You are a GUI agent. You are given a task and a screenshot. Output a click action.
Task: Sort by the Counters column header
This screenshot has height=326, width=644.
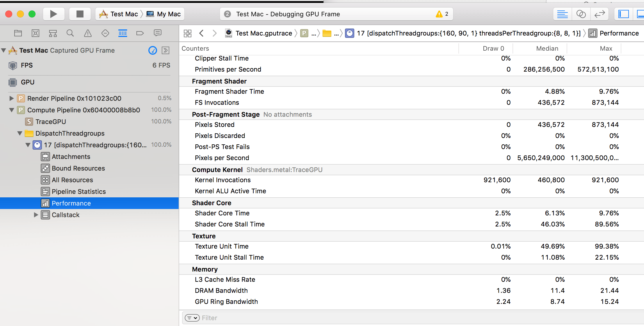click(319, 48)
